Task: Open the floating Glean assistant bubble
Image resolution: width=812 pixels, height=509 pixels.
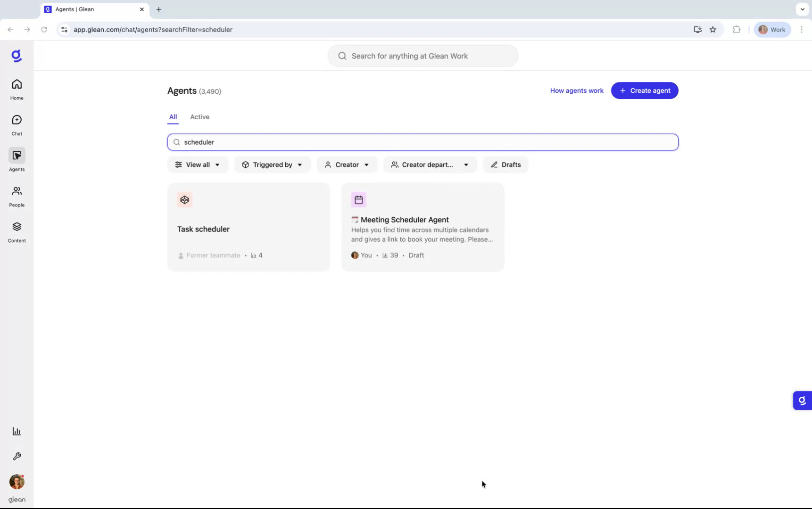Action: [802, 401]
